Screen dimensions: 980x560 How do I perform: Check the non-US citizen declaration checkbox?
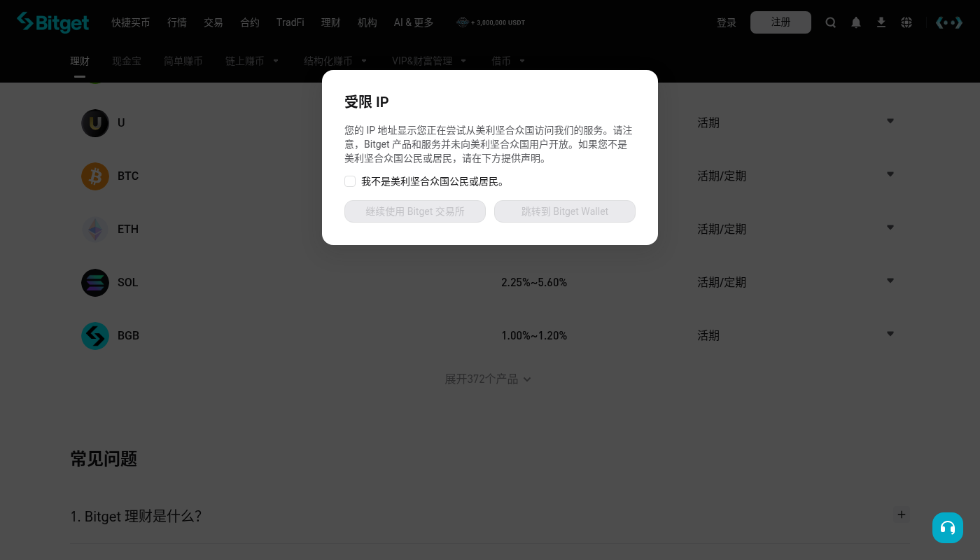pos(350,181)
